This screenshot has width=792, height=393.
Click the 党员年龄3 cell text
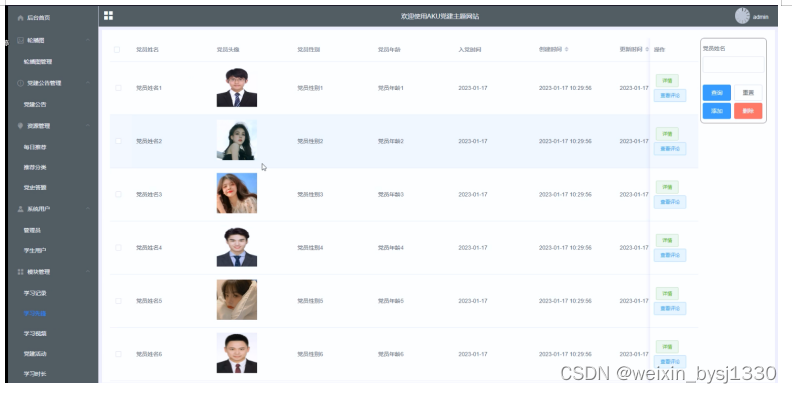point(391,194)
